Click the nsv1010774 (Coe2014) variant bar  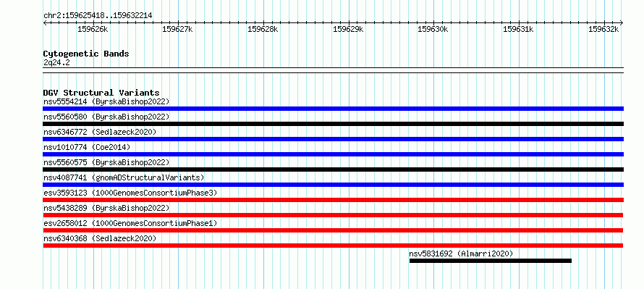[333, 154]
